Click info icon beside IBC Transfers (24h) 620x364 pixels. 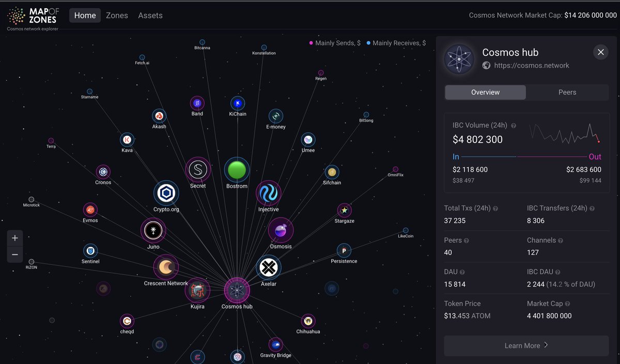pos(592,209)
